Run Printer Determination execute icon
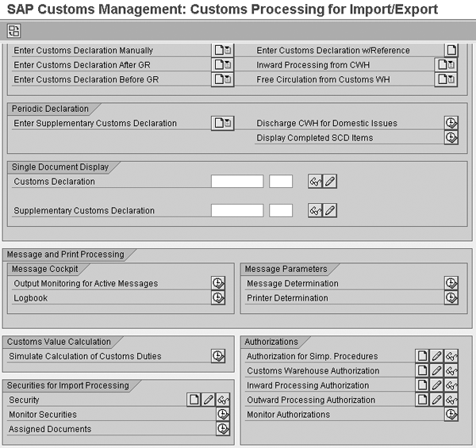Screen dimensions: 476x448 click(x=451, y=298)
